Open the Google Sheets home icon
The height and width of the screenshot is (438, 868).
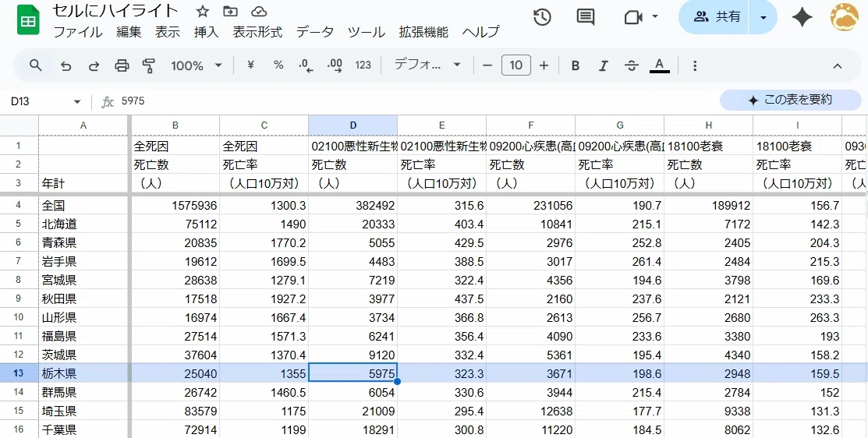tap(27, 20)
